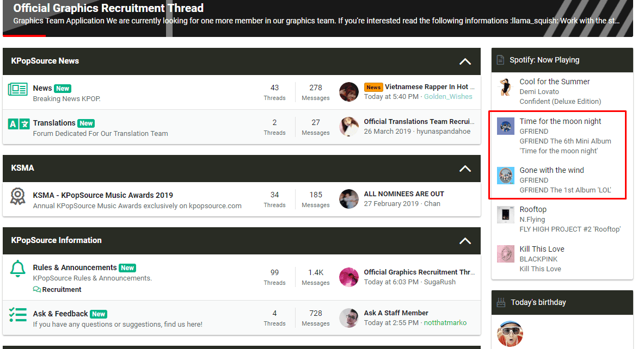Click Rooftop song title
The height and width of the screenshot is (349, 644).
pos(533,210)
